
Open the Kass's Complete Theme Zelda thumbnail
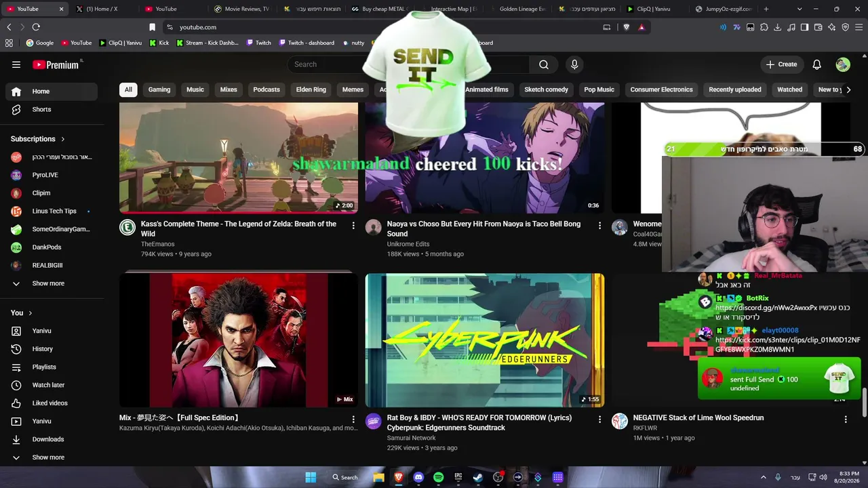pos(239,158)
